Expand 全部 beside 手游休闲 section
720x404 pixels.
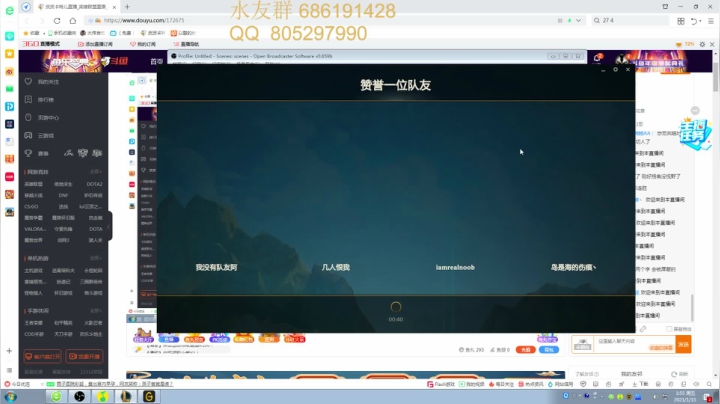(96, 311)
